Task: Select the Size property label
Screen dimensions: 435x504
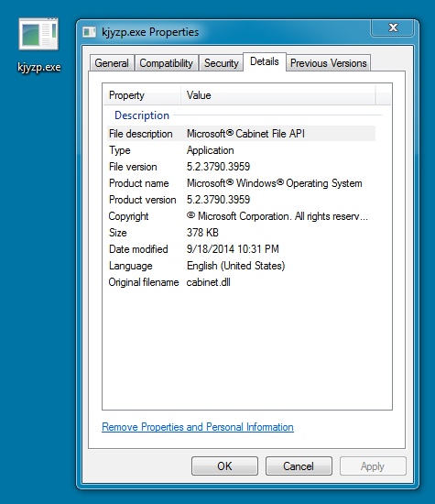Action: pos(117,233)
